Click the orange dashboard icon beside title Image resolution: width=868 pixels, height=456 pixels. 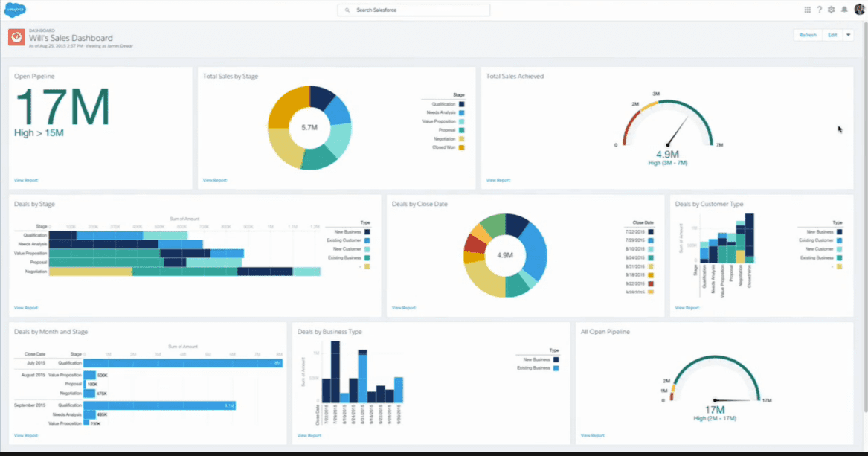16,37
